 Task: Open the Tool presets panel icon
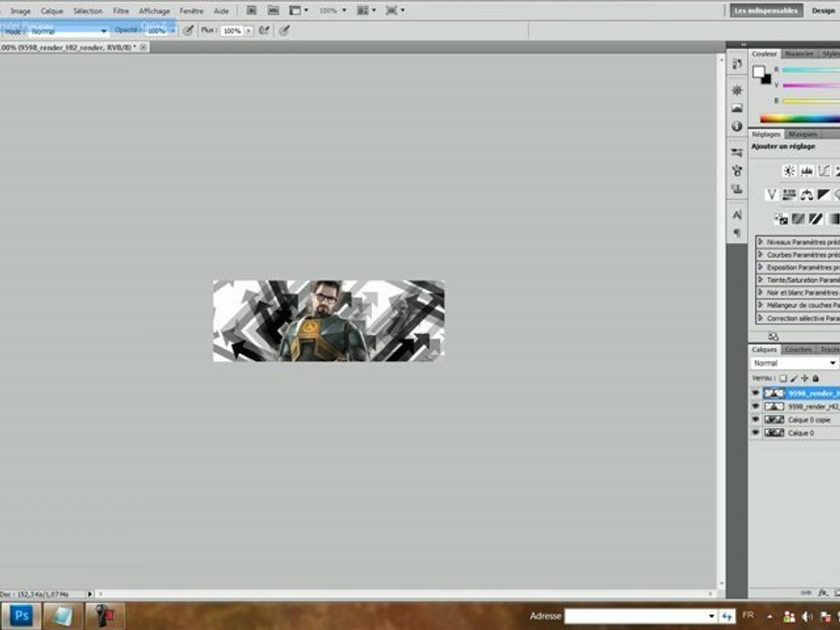[x=737, y=152]
